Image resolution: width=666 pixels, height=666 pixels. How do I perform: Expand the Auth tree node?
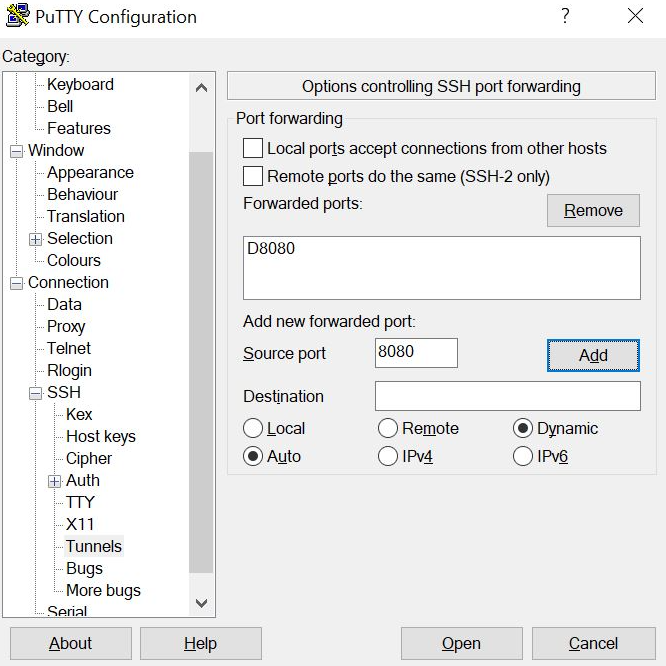pyautogui.click(x=55, y=481)
